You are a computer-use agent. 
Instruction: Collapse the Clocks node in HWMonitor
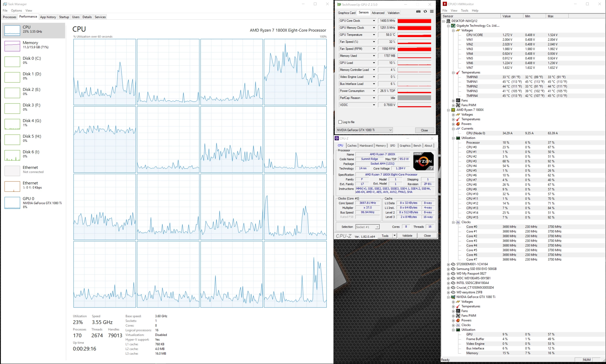(453, 222)
